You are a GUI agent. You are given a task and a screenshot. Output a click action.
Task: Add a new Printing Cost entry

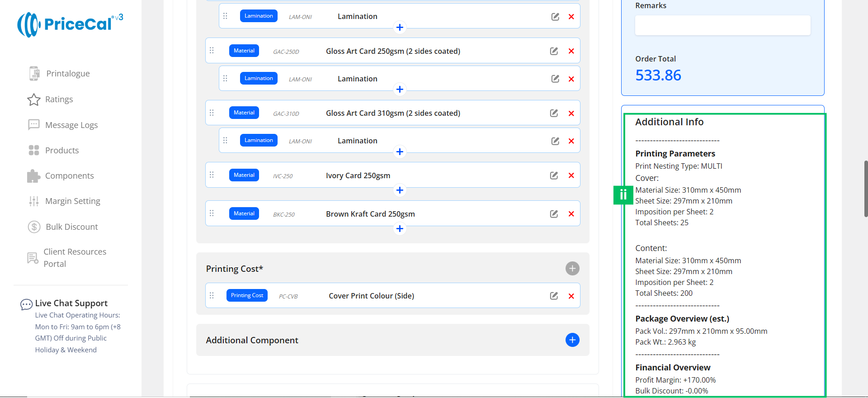pyautogui.click(x=572, y=269)
